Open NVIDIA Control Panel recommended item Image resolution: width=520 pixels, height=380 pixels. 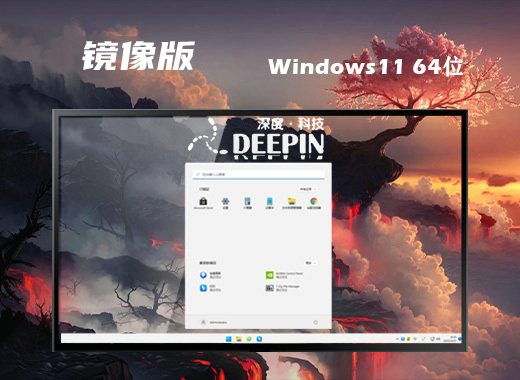284,275
